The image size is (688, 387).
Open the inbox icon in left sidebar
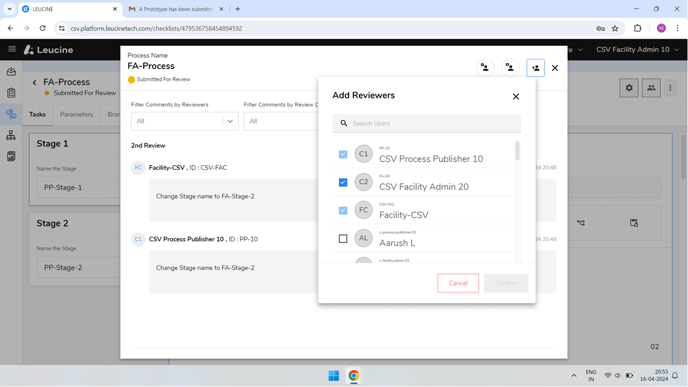[x=11, y=72]
